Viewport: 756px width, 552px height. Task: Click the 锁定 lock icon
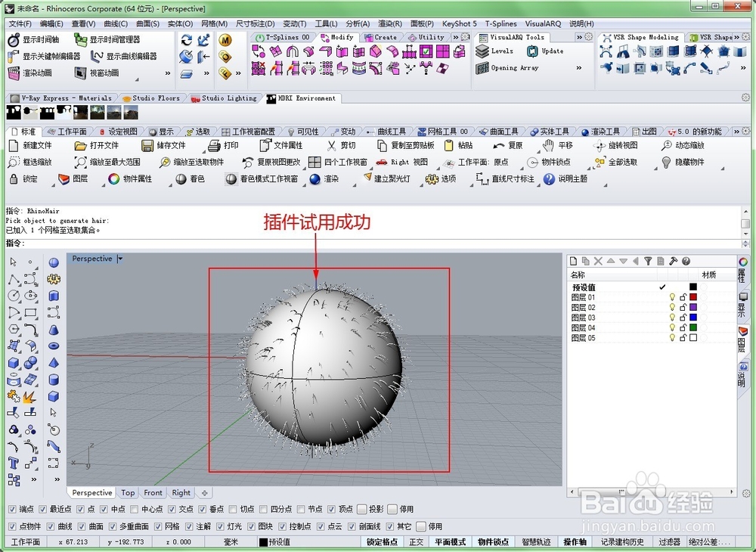(14, 179)
